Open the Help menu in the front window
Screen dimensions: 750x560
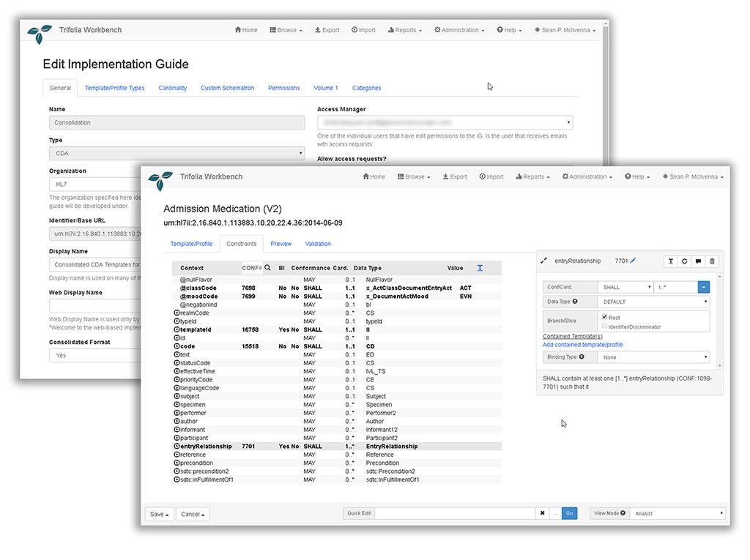pyautogui.click(x=637, y=176)
